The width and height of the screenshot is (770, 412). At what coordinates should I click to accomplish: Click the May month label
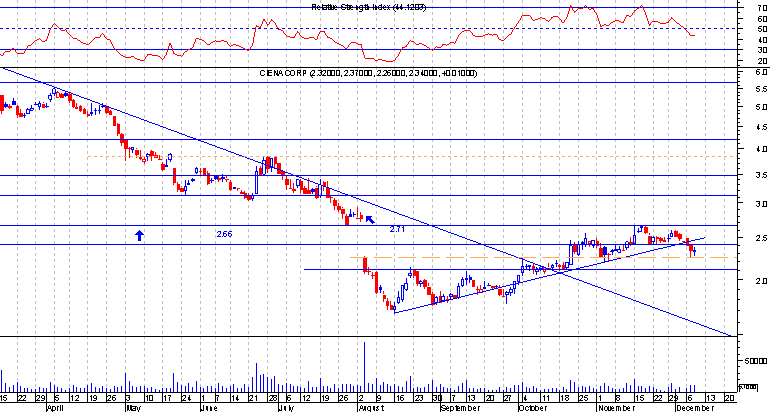[x=133, y=408]
